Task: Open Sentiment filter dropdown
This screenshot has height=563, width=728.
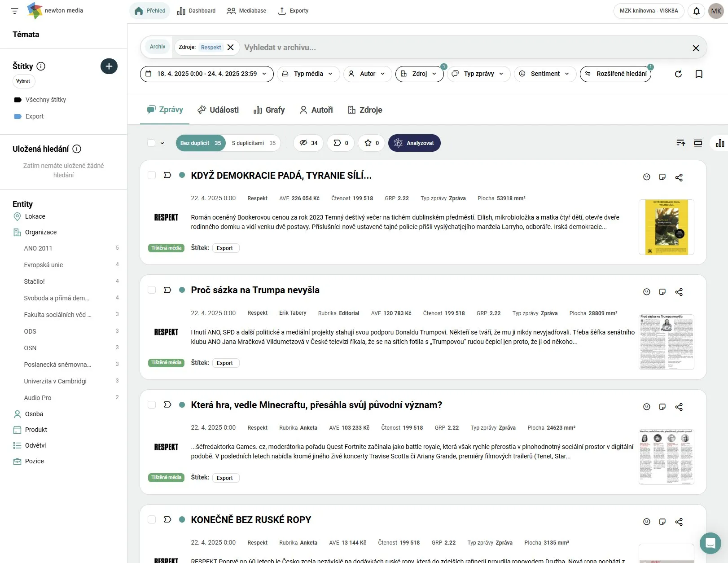Action: [x=545, y=74]
